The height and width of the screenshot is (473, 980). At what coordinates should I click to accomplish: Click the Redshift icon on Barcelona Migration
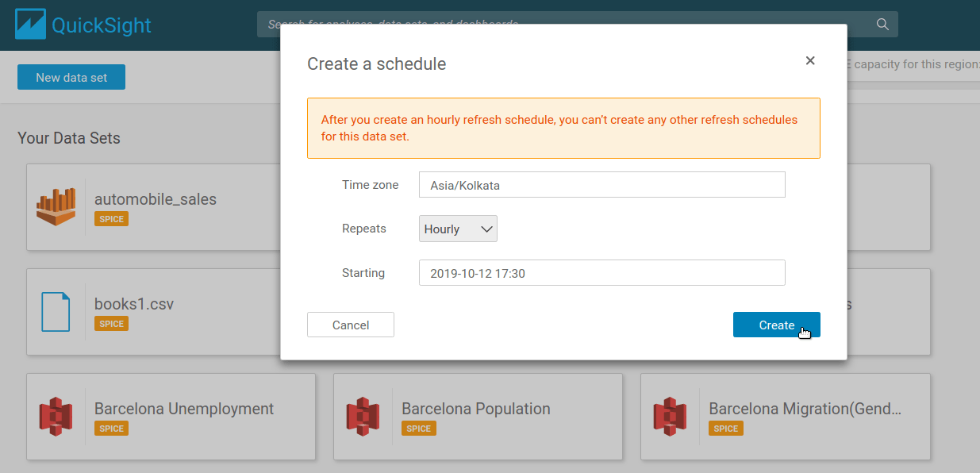pyautogui.click(x=670, y=416)
